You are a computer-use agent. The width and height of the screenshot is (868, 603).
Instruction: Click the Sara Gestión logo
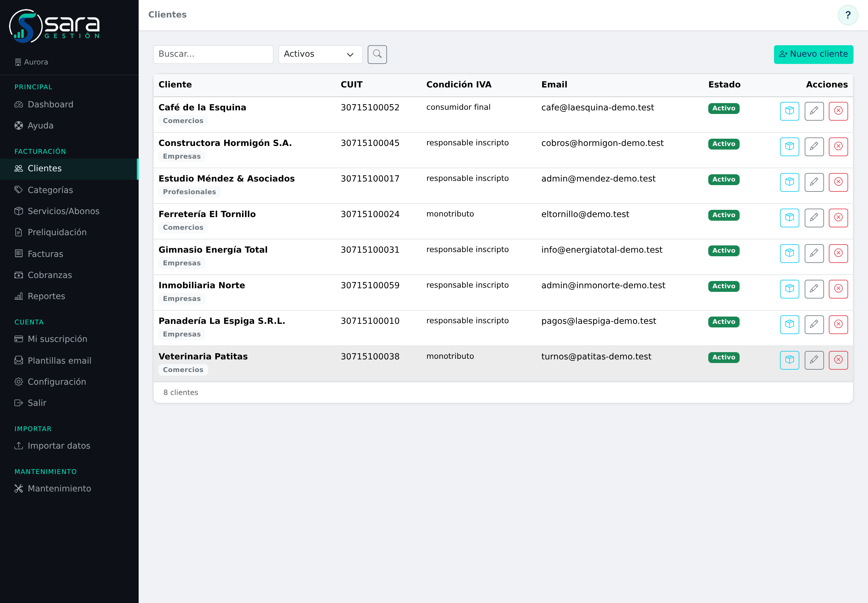point(54,26)
